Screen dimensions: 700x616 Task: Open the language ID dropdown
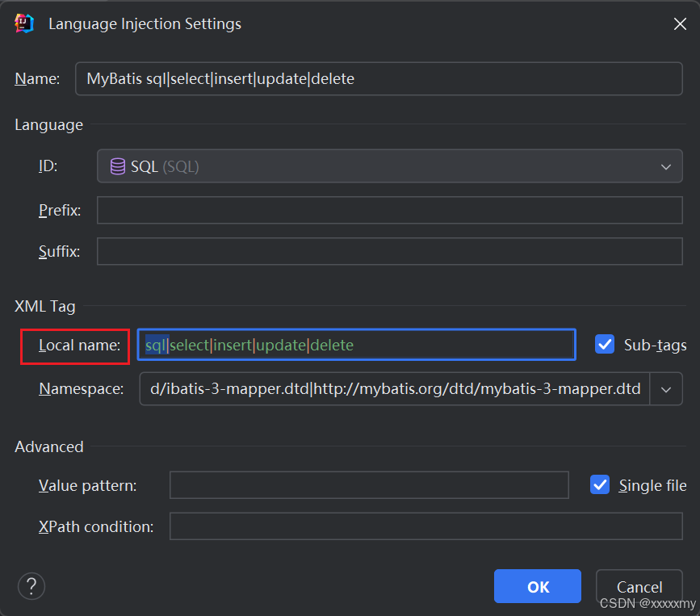[666, 166]
